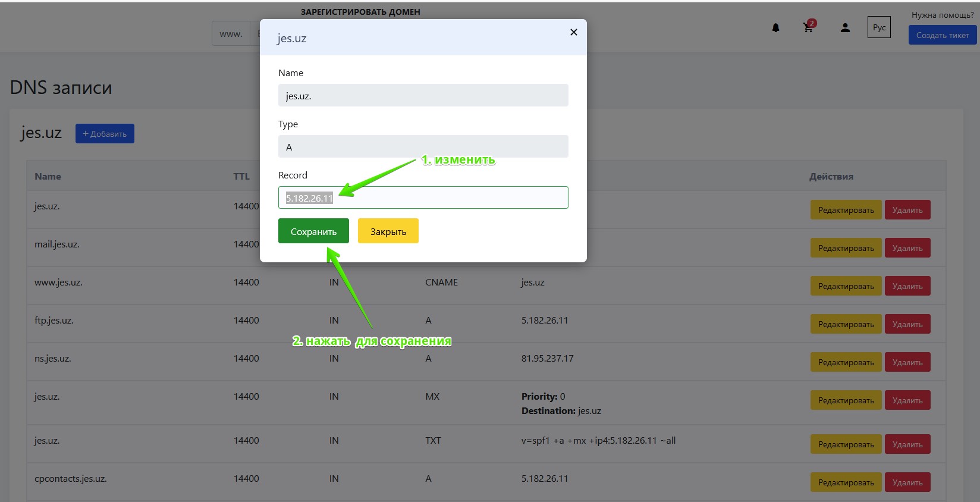Click the + Добавить button
The width and height of the screenshot is (980, 502).
point(105,134)
